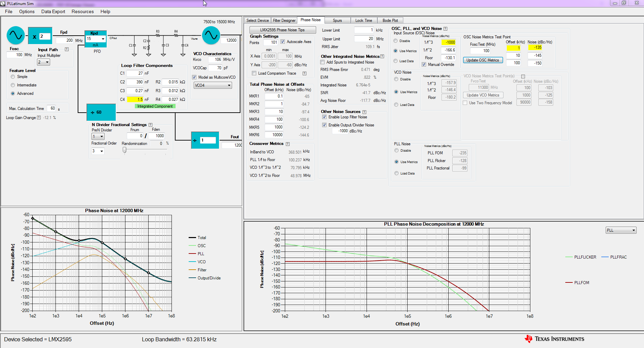Toggle Model as MulticoreVCO checkbox
This screenshot has width=644, height=348.
[194, 77]
